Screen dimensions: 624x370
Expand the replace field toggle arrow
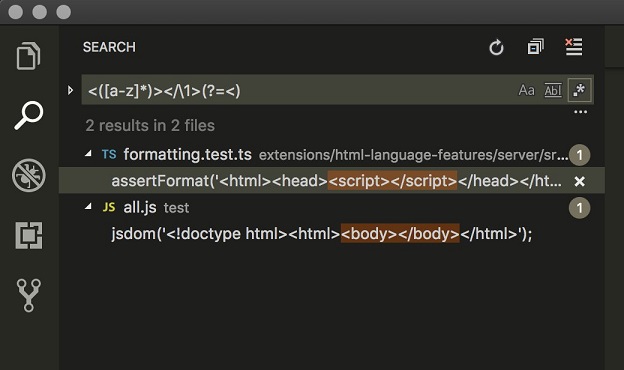[x=70, y=90]
